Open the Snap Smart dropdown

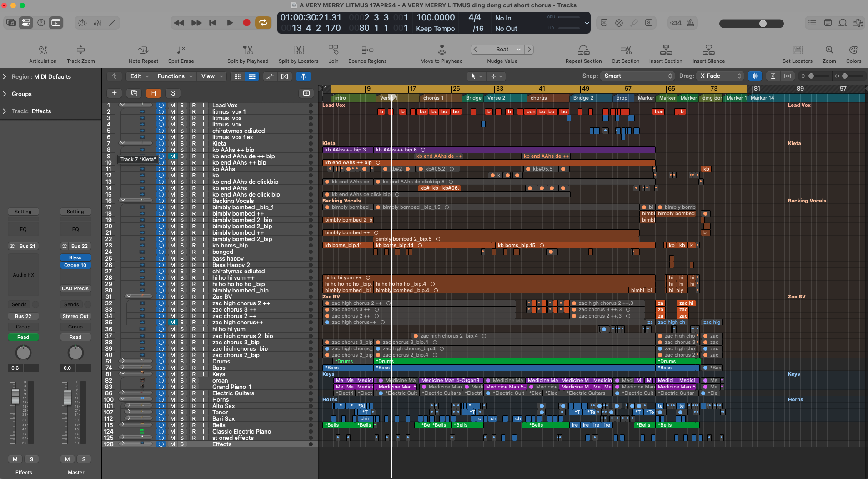pos(637,76)
